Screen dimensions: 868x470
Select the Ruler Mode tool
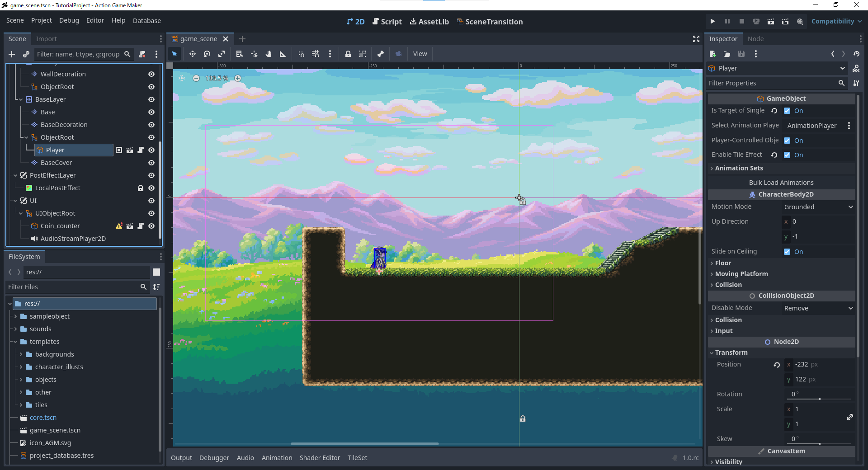[x=283, y=54]
